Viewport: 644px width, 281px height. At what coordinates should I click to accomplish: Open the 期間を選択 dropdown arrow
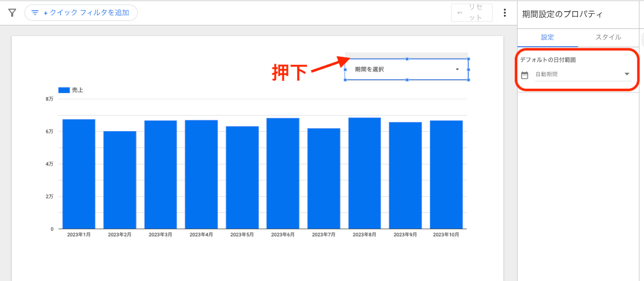pyautogui.click(x=457, y=69)
